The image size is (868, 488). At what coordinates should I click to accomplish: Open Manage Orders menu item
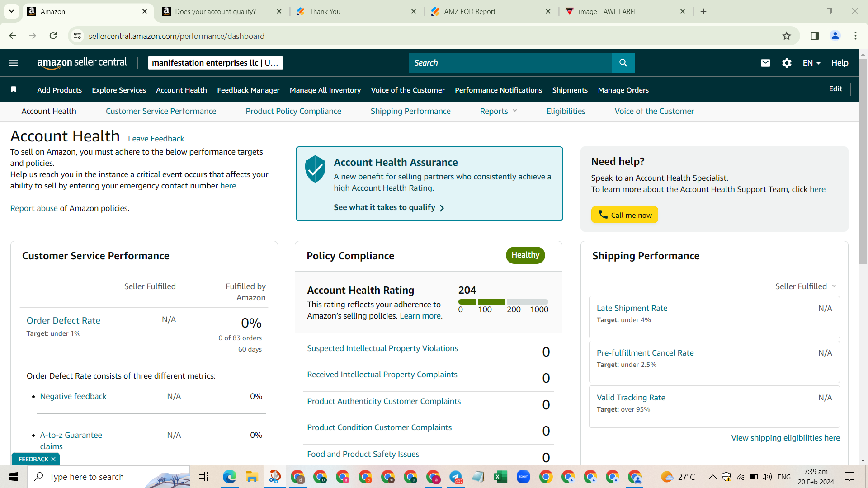click(x=623, y=90)
